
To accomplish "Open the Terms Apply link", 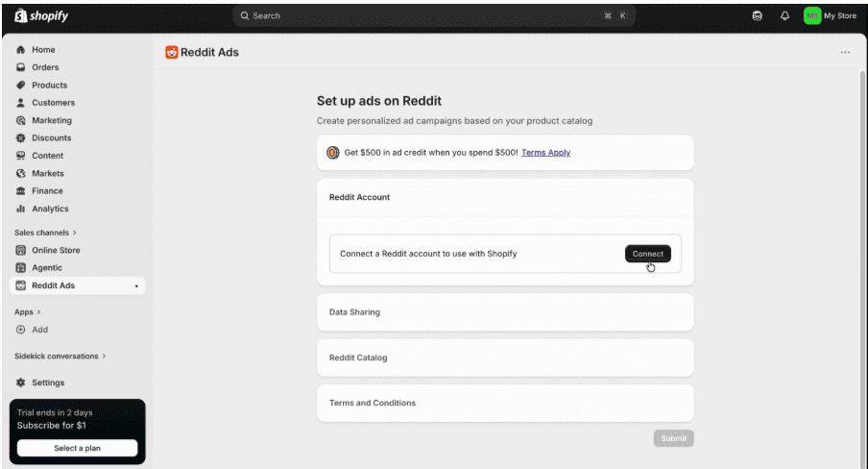I will 545,153.
